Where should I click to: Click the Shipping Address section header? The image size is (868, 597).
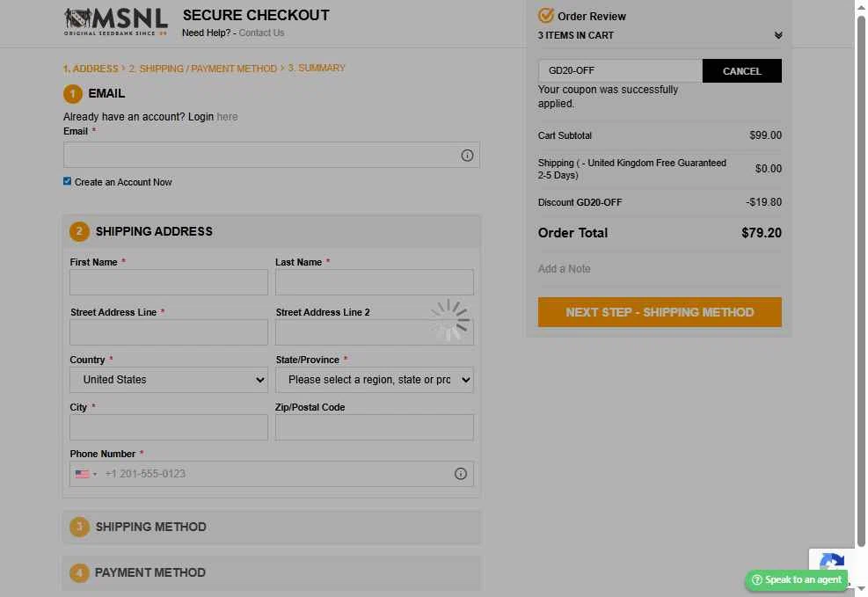click(271, 232)
